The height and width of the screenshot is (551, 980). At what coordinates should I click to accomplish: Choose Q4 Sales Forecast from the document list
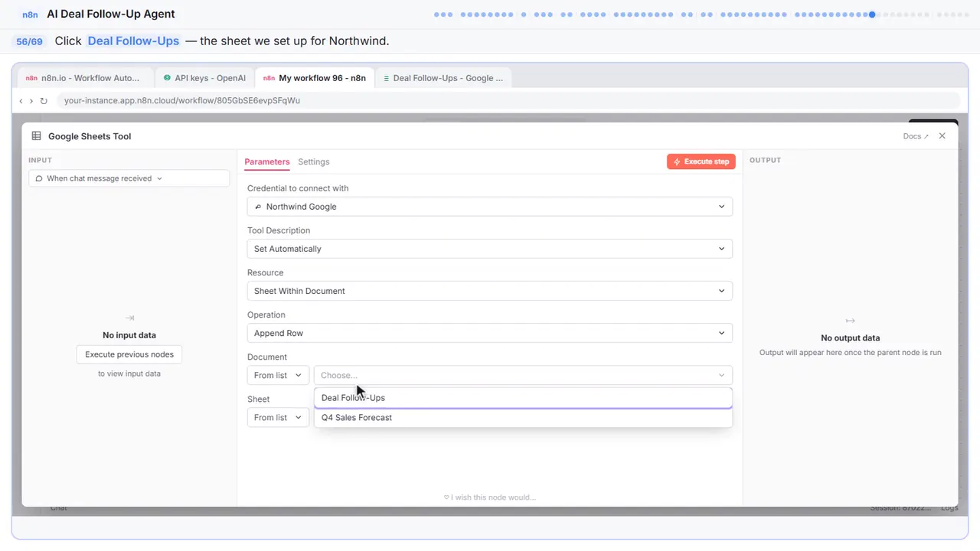pos(523,418)
